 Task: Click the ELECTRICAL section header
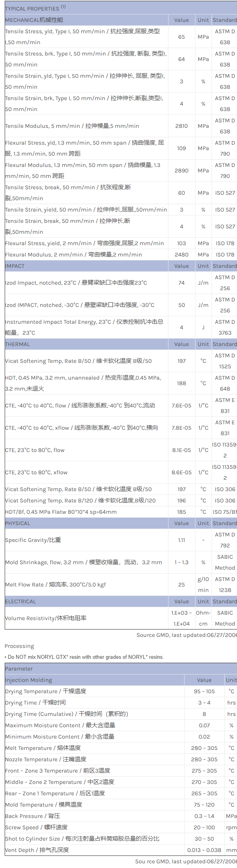tap(20, 601)
